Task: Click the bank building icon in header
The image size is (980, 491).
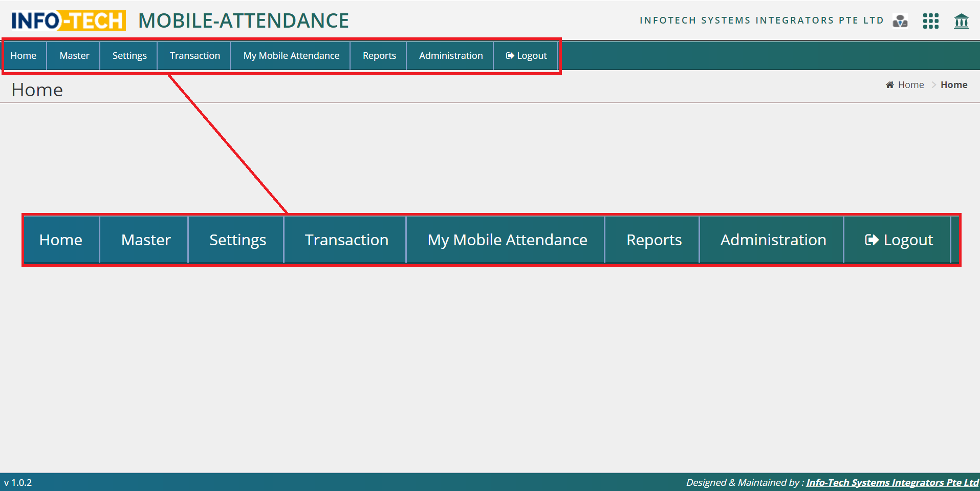Action: 961,21
